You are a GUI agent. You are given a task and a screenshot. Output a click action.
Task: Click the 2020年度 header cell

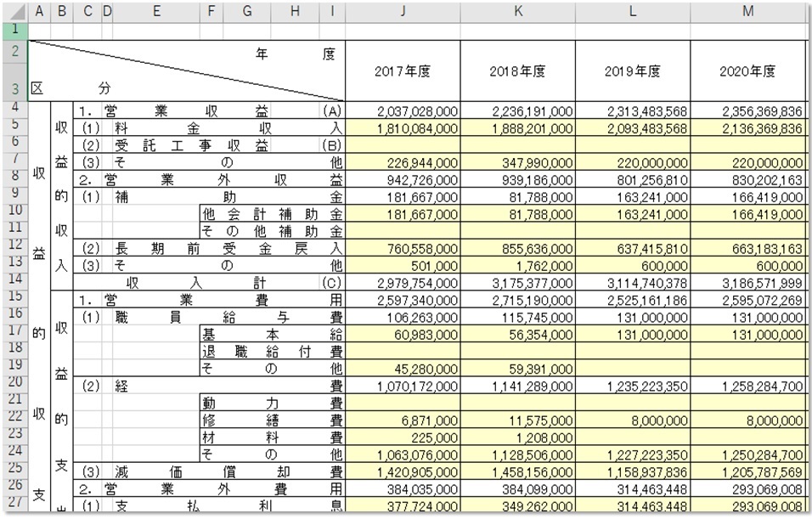[x=748, y=71]
